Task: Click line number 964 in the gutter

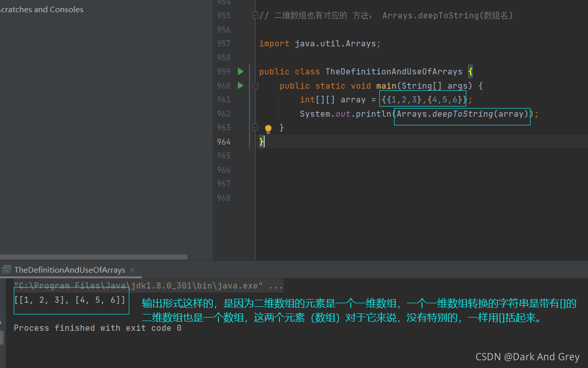Action: pos(223,142)
